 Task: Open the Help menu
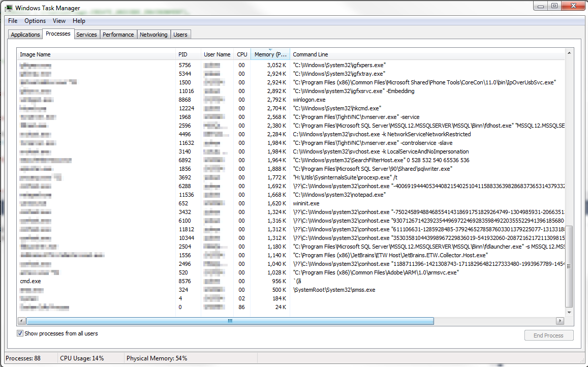79,21
